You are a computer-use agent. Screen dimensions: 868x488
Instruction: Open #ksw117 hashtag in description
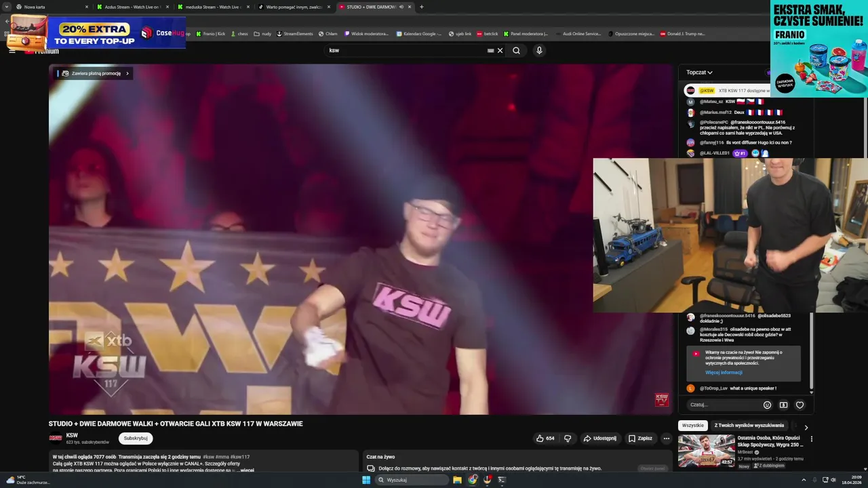pyautogui.click(x=241, y=457)
